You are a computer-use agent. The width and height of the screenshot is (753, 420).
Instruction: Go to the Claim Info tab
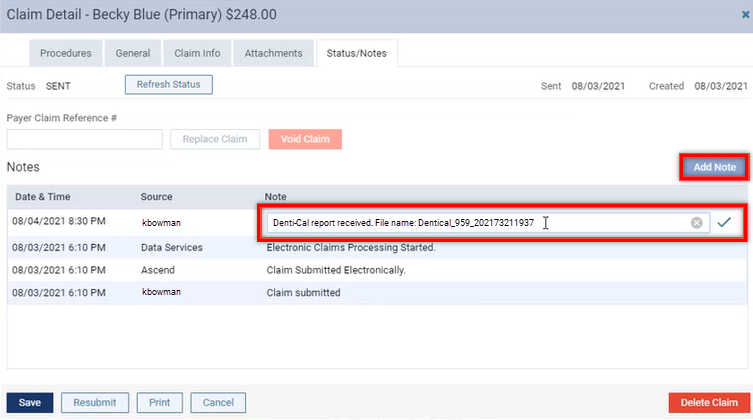click(x=199, y=53)
